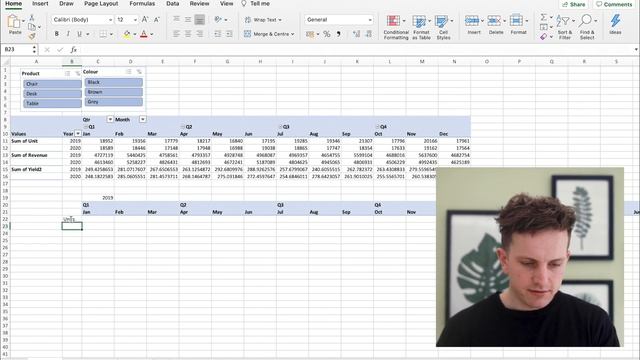The height and width of the screenshot is (360, 640).
Task: Increase decimal places icon
Action: click(356, 34)
